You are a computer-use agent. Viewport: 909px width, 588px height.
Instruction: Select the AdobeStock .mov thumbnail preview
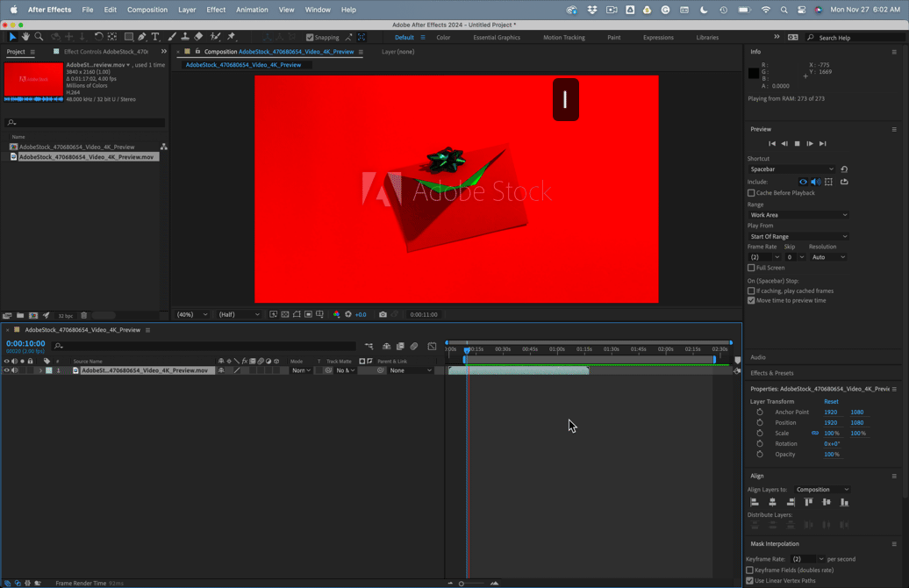(x=33, y=79)
